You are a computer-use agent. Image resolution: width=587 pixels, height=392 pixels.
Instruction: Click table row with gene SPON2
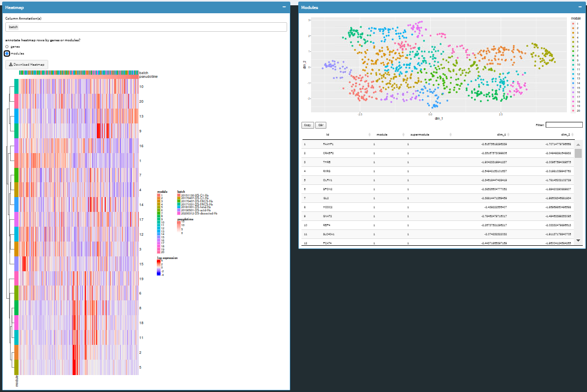(438, 189)
